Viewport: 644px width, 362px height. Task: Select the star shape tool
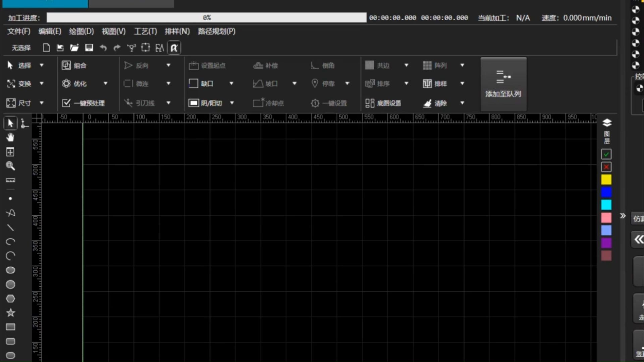tap(10, 313)
